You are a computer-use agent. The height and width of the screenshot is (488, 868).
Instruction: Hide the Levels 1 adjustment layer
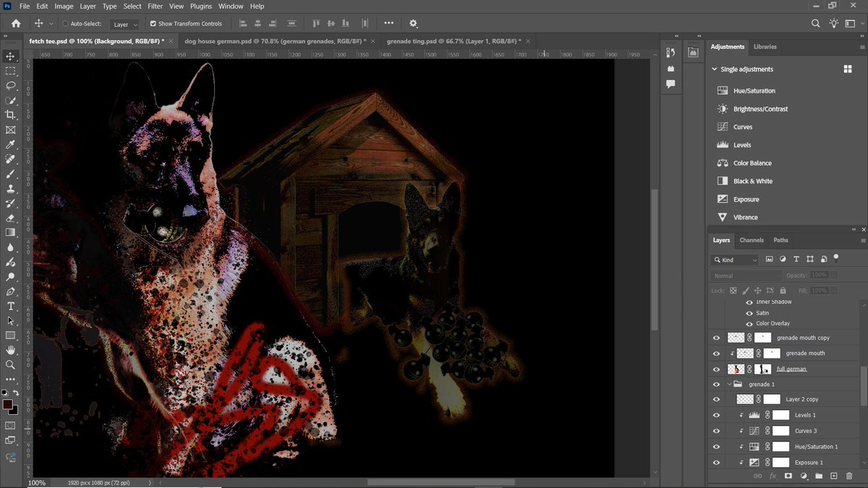[x=717, y=415]
